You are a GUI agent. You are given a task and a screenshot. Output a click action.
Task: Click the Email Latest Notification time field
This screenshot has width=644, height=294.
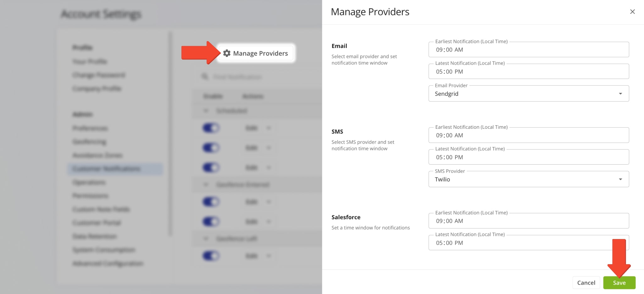pos(529,71)
